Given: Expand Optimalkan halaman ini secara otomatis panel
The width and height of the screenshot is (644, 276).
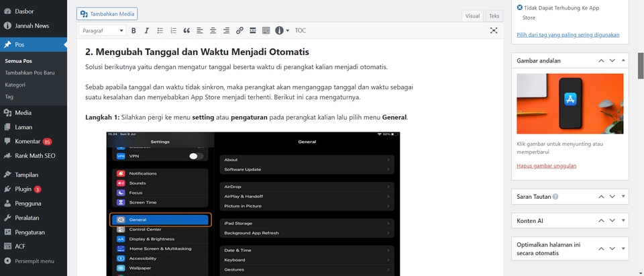Looking at the screenshot, I should [623, 249].
